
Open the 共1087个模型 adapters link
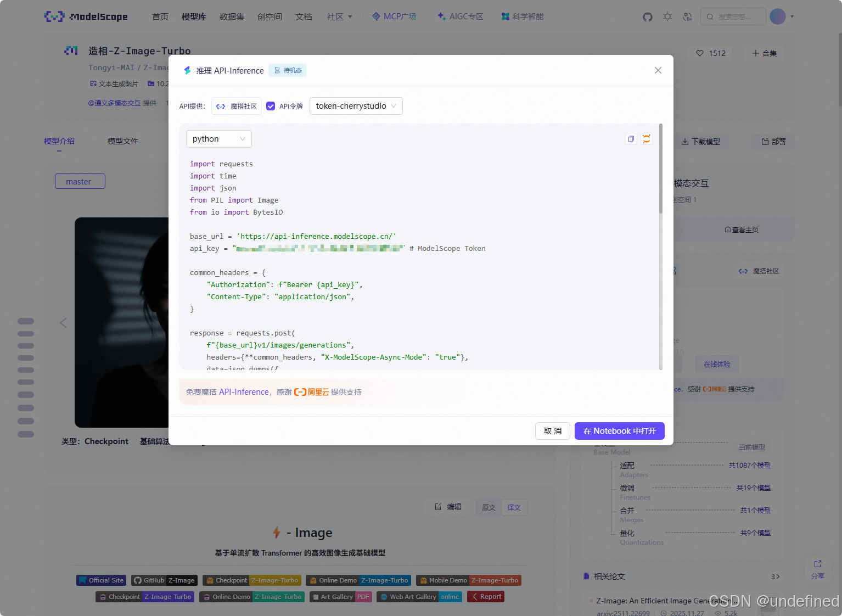click(x=749, y=466)
